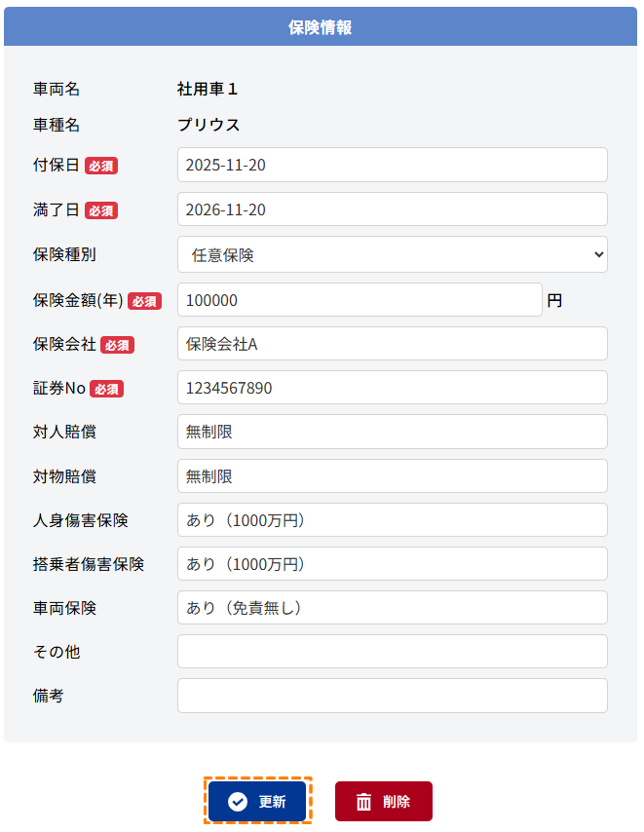Click the 更新 button label
The height and width of the screenshot is (832, 644).
[x=272, y=802]
